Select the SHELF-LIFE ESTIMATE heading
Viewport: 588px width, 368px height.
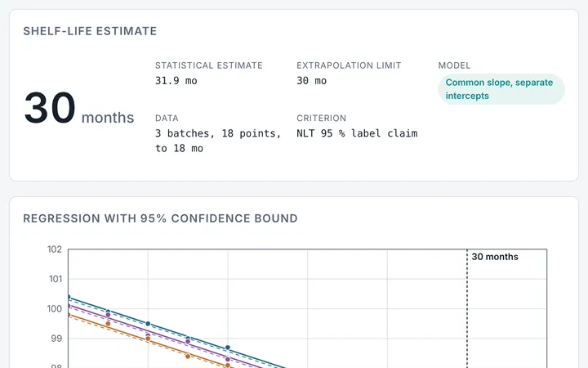(90, 31)
